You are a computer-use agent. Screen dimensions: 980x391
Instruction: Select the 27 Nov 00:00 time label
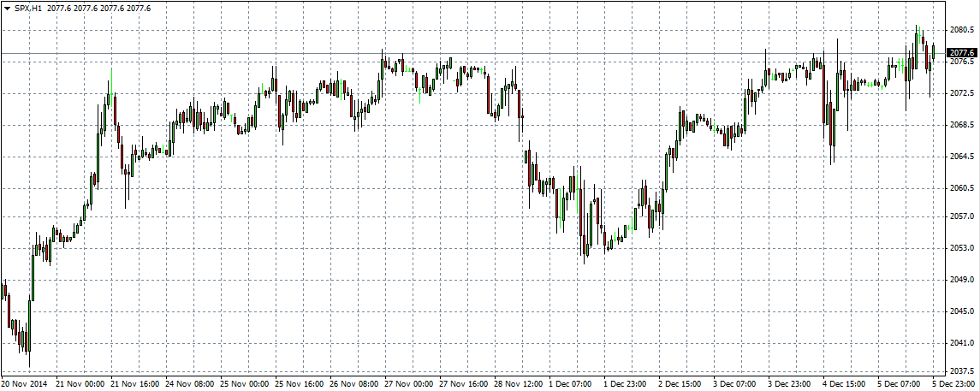tap(407, 384)
